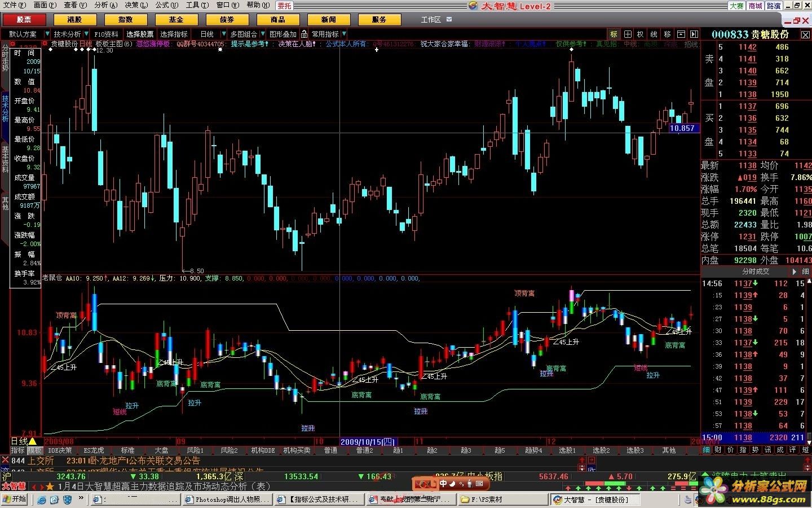
Task: Select the 趋势4 indicator tab
Action: 533,450
